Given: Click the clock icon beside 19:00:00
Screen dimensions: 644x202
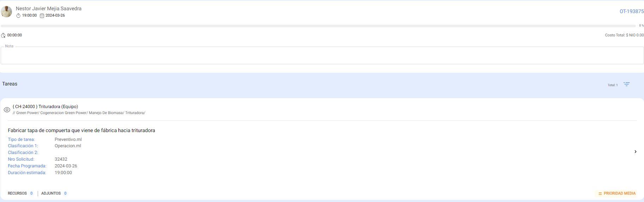Looking at the screenshot, I should point(18,16).
